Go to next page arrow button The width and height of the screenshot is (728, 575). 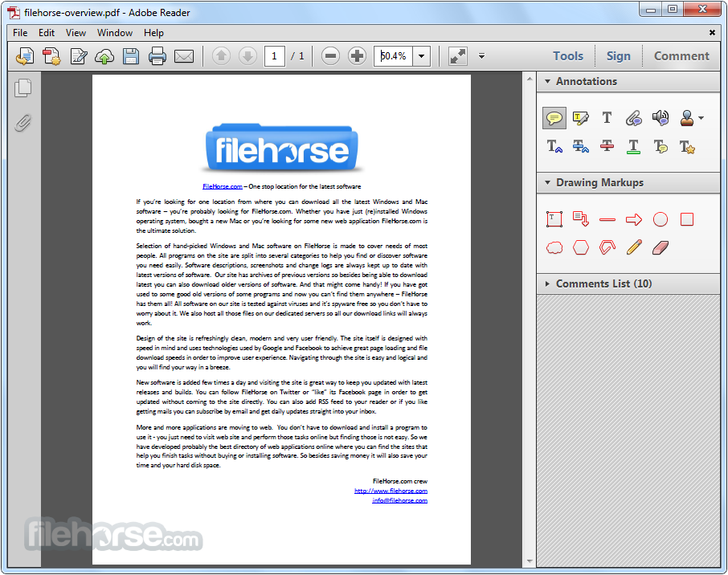(x=248, y=56)
